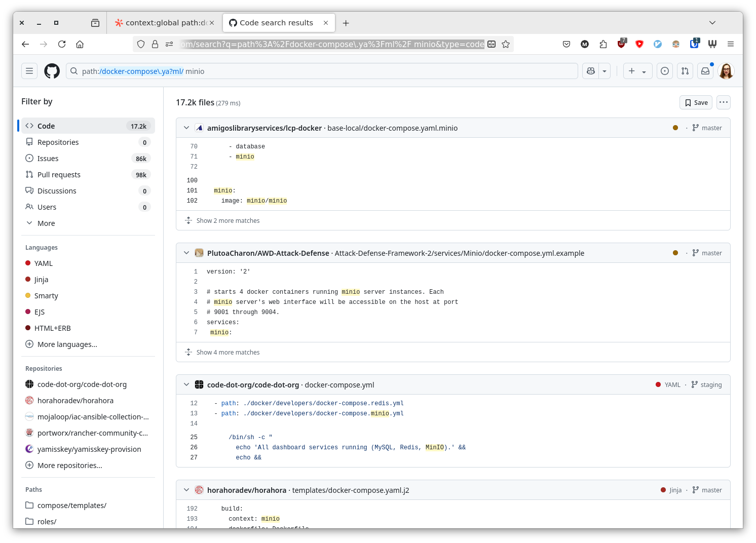List all tabs dropdown arrow
The image size is (756, 543).
click(712, 23)
